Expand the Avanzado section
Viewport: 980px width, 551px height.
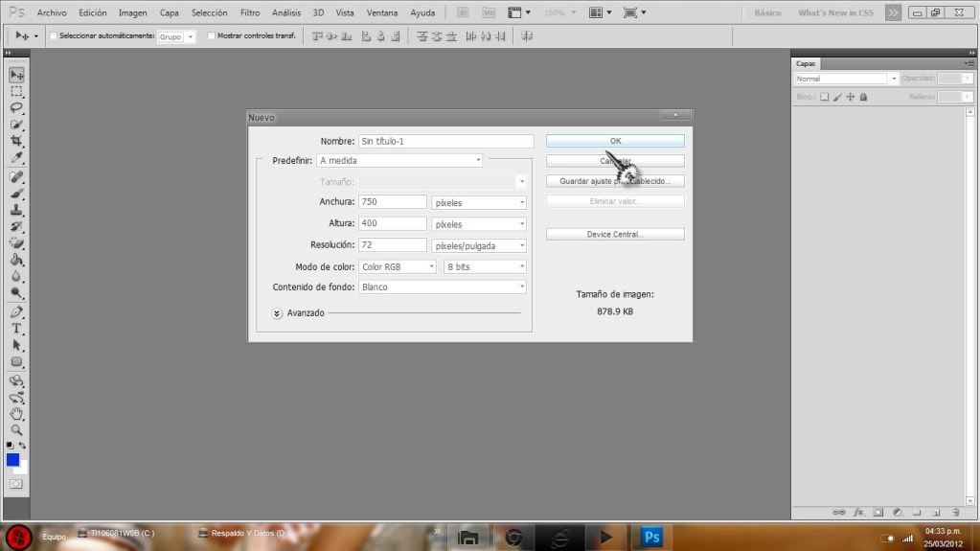[277, 313]
